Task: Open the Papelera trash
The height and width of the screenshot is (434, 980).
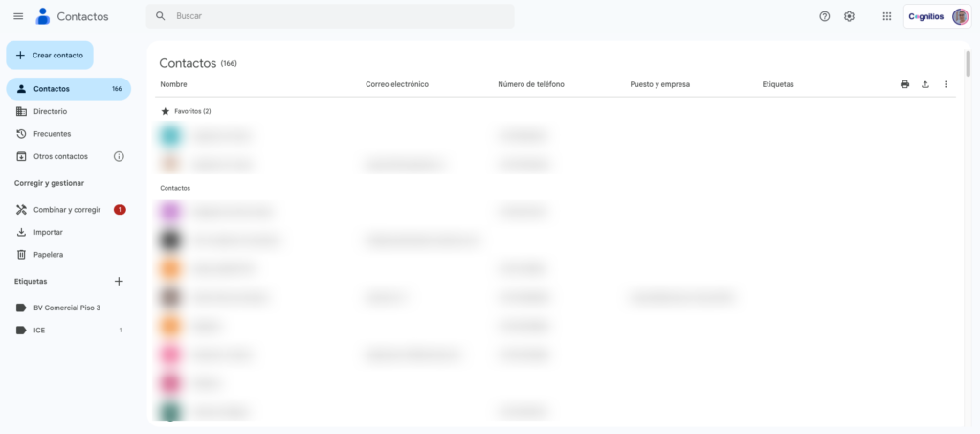Action: pos(68,255)
